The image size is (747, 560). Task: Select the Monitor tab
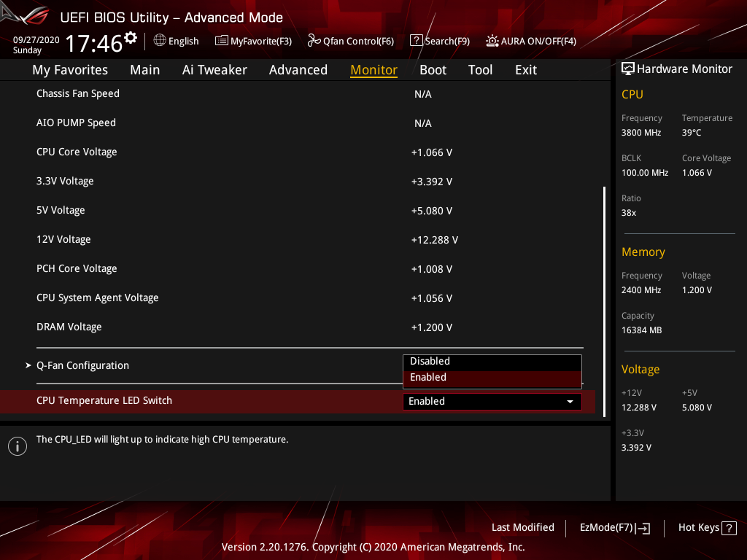tap(374, 70)
